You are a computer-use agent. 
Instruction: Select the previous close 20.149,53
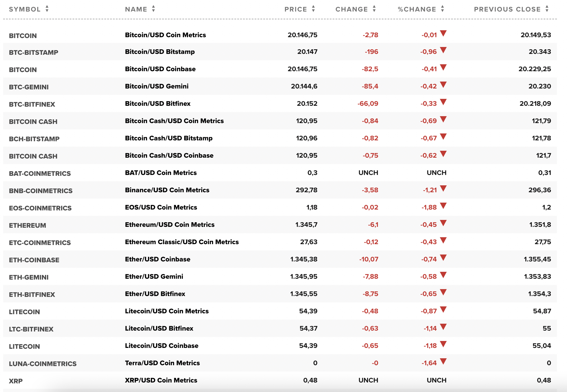coord(536,35)
